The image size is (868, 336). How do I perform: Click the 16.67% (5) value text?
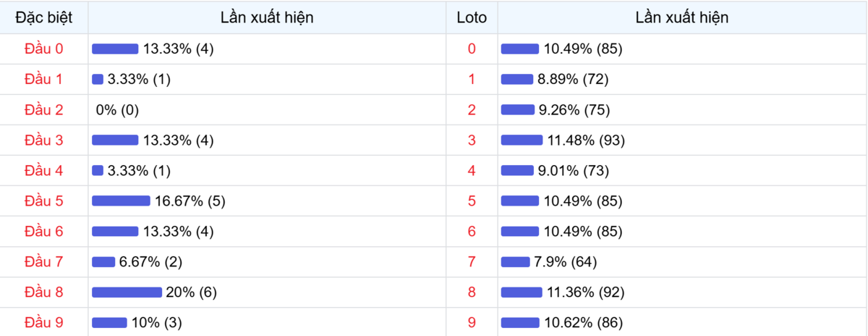click(x=190, y=201)
